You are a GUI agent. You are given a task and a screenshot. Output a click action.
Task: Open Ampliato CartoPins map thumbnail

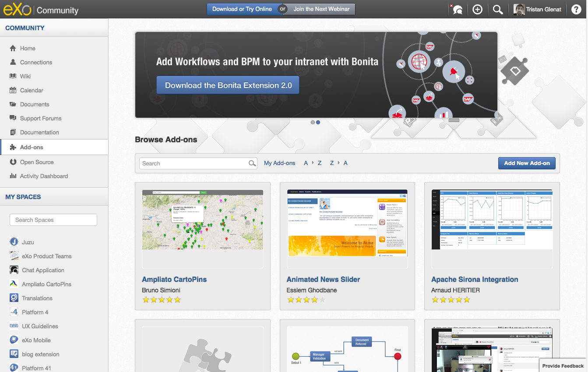click(203, 229)
